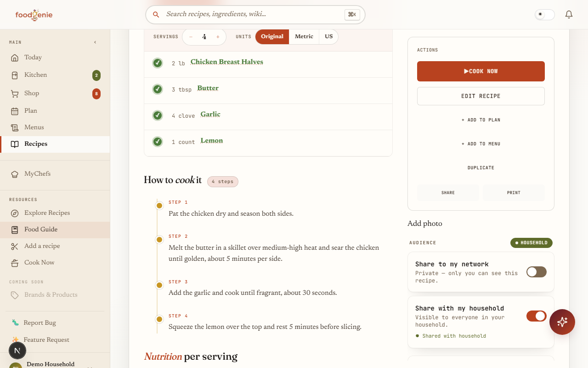588x368 pixels.
Task: Print the recipe
Action: point(514,193)
